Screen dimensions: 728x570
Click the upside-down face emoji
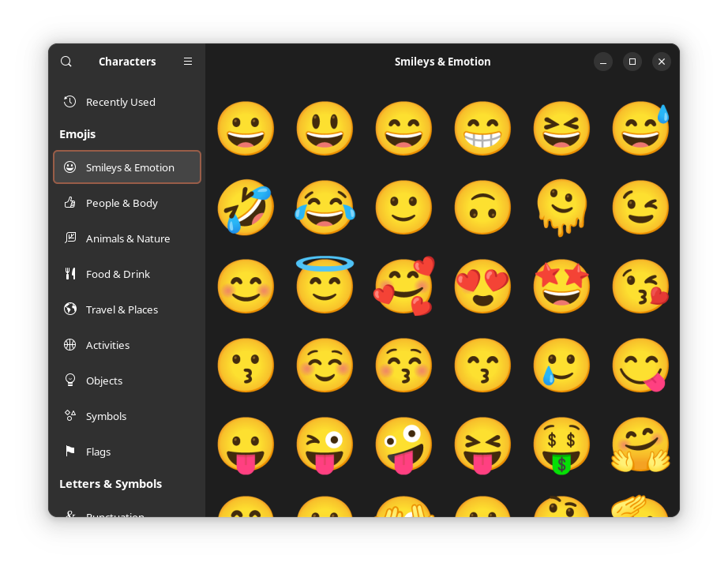pyautogui.click(x=482, y=208)
